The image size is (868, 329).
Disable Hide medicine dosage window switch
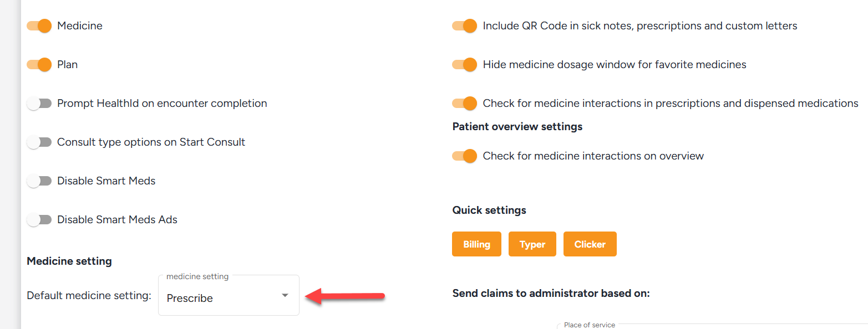click(464, 65)
